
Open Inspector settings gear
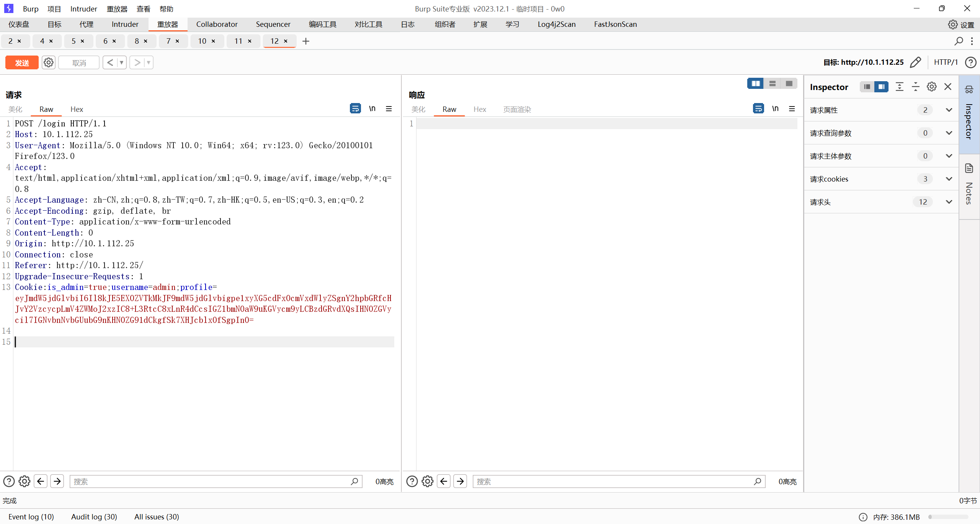pyautogui.click(x=932, y=87)
